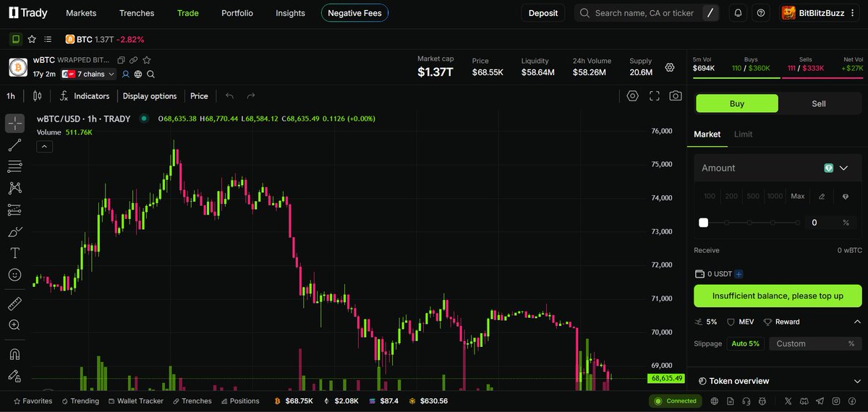This screenshot has height=412, width=868.
Task: Select the pattern drawing tool in sidebar
Action: (x=14, y=189)
